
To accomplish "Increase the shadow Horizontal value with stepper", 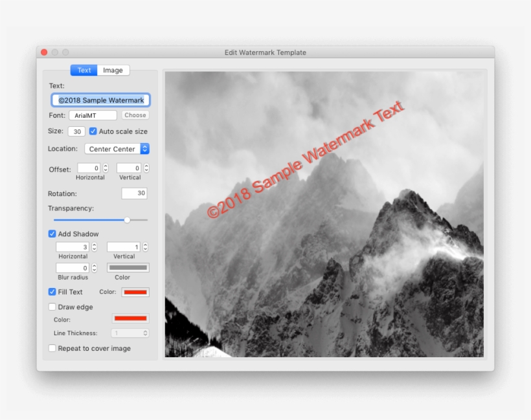I will 94,244.
